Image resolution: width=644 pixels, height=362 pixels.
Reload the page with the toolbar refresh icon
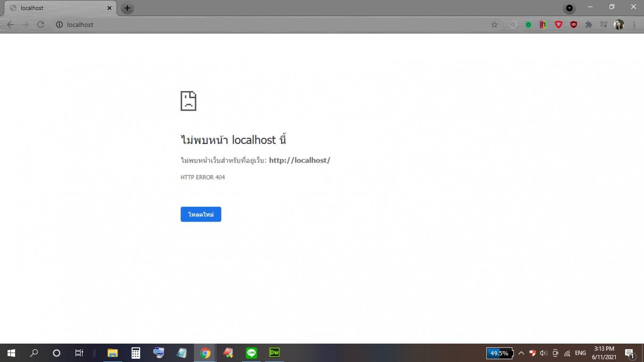41,25
